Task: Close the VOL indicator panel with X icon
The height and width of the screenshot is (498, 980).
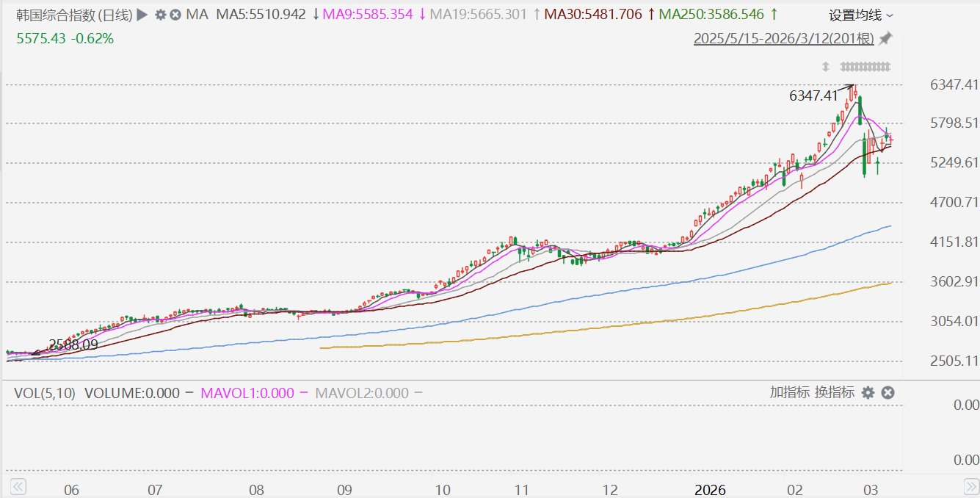Action: (x=888, y=393)
